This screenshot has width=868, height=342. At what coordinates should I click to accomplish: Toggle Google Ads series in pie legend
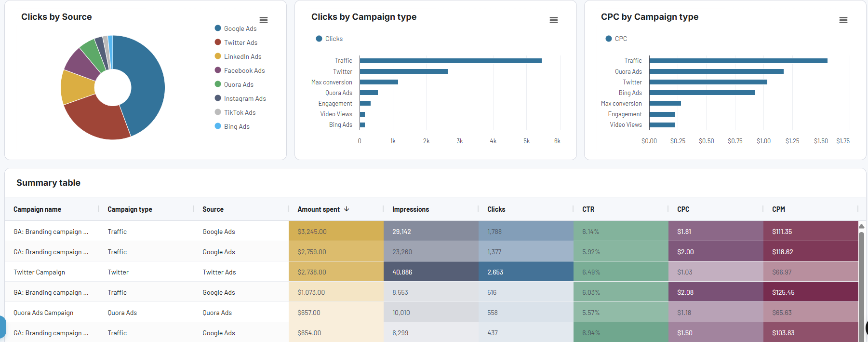tap(236, 28)
